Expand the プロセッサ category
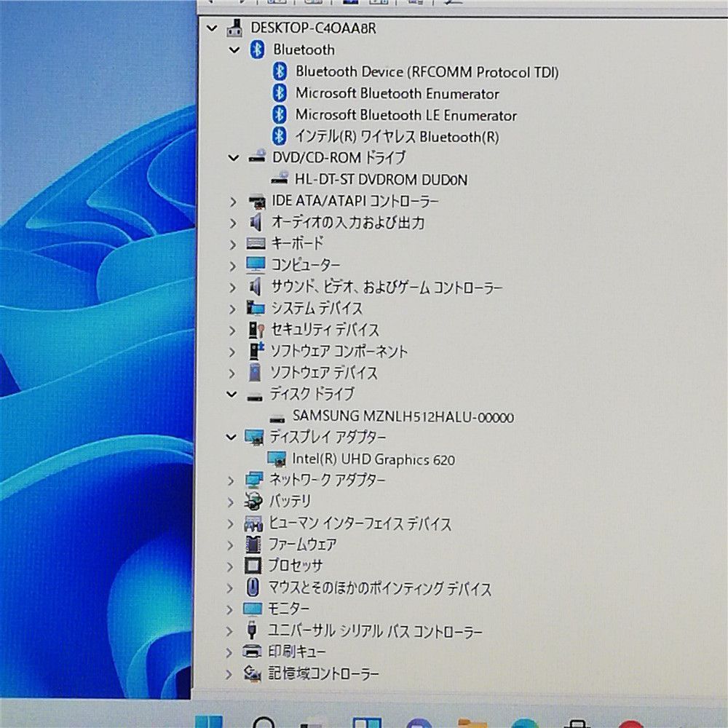 (230, 567)
